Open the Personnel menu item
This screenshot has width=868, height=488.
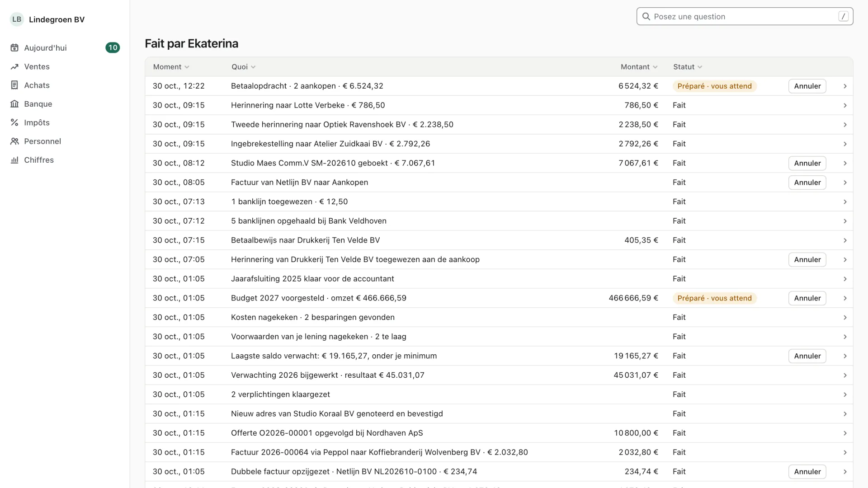tap(65, 141)
